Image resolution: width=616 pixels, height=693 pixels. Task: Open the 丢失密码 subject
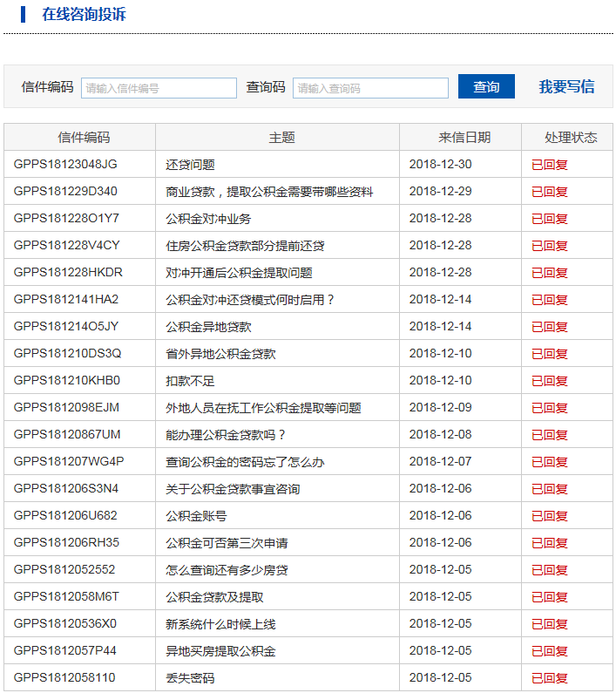[x=190, y=677]
